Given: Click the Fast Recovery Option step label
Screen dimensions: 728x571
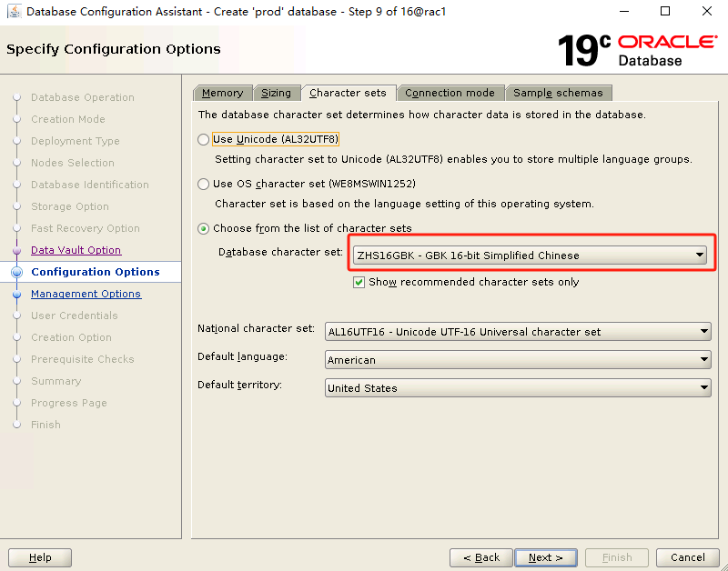Looking at the screenshot, I should click(x=86, y=229).
